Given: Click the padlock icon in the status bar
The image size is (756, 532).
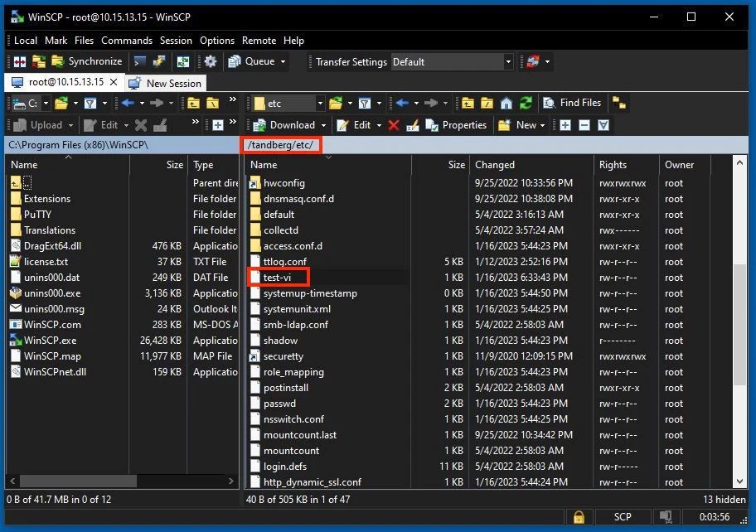Looking at the screenshot, I should 579,516.
